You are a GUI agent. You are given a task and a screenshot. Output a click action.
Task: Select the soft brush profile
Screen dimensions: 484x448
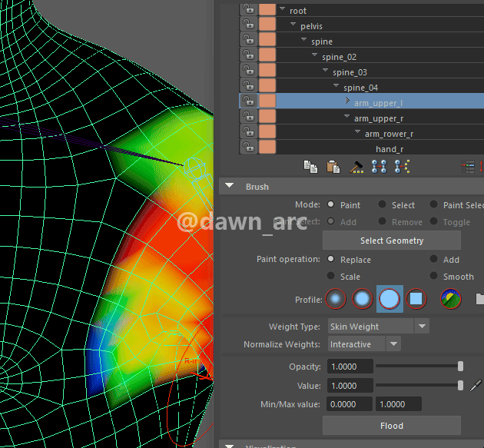click(x=362, y=298)
